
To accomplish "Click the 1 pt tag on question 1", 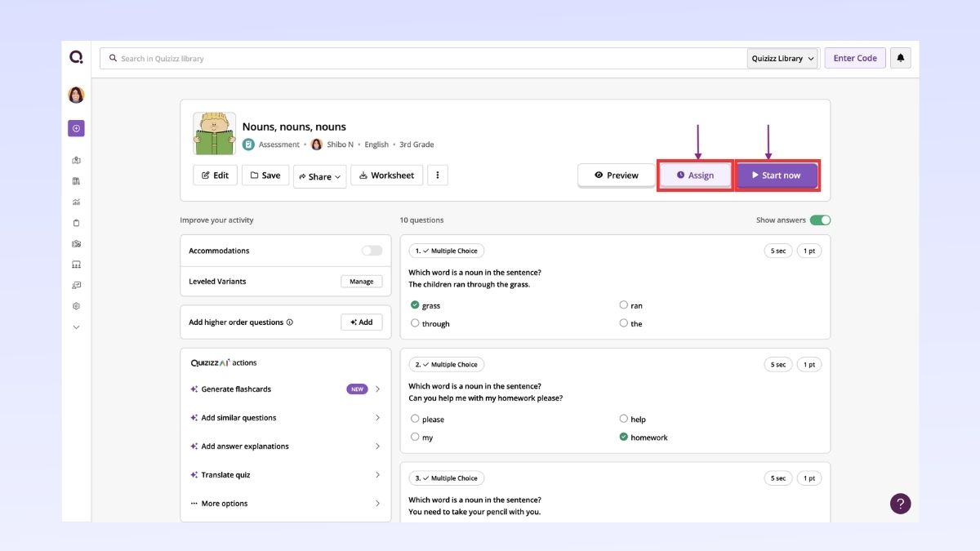I will tap(809, 251).
